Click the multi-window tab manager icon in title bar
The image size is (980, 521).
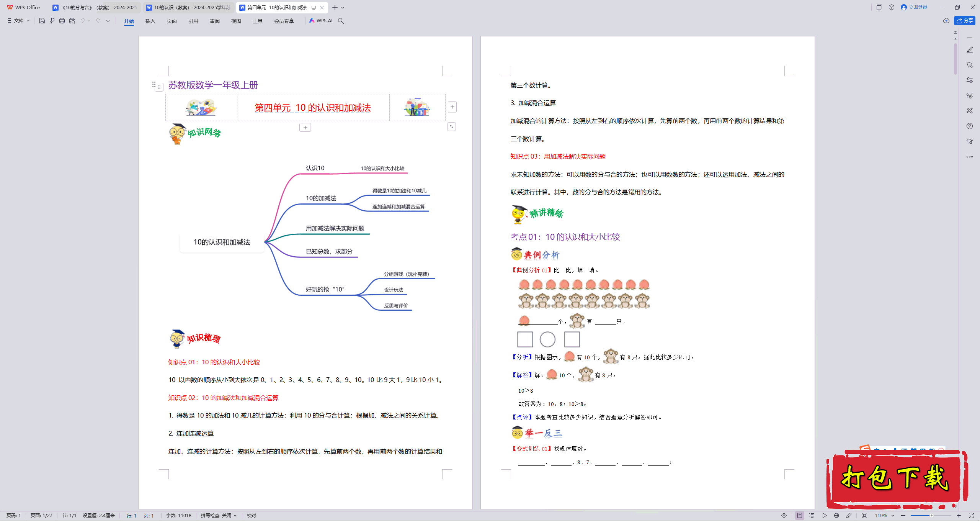[x=879, y=7]
